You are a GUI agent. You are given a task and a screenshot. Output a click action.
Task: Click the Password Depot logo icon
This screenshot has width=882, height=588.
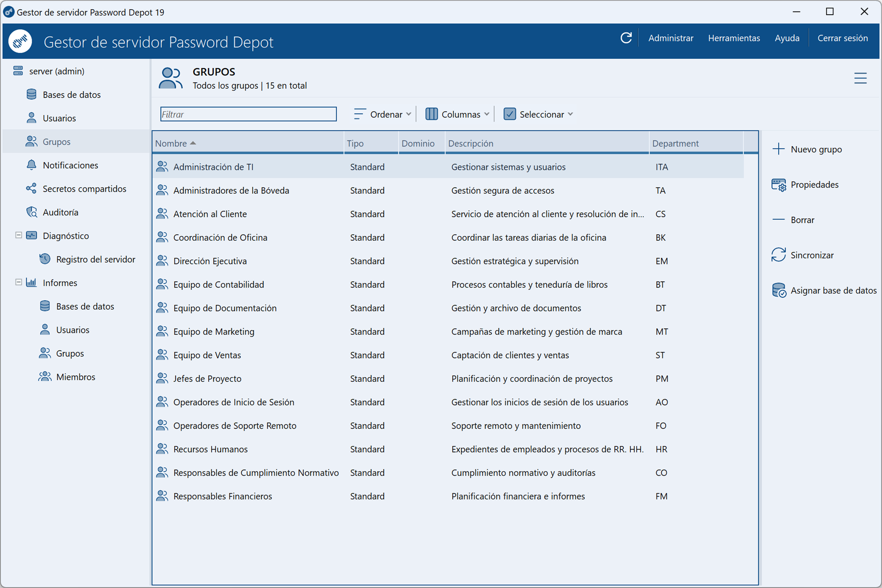tap(20, 42)
